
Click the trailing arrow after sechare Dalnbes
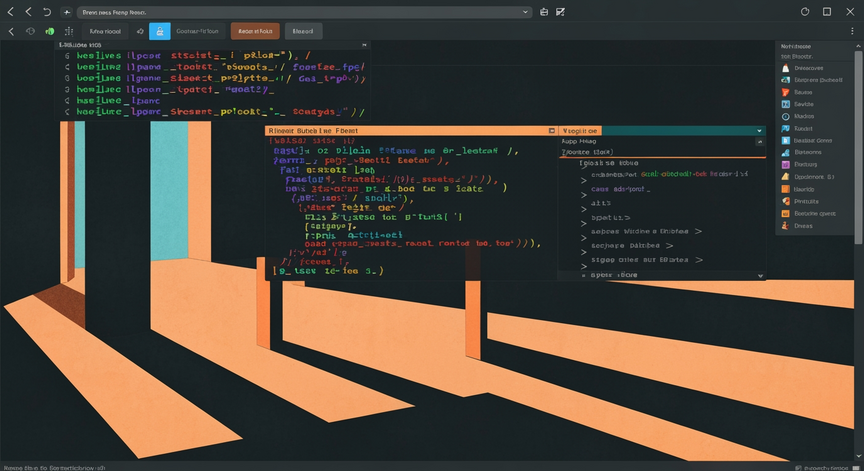pyautogui.click(x=669, y=246)
